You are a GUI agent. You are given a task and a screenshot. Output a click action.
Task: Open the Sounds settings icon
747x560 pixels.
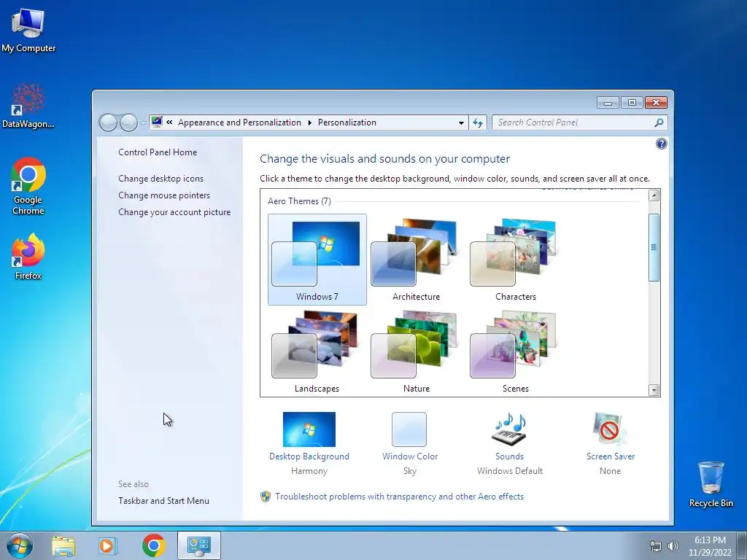pos(509,429)
